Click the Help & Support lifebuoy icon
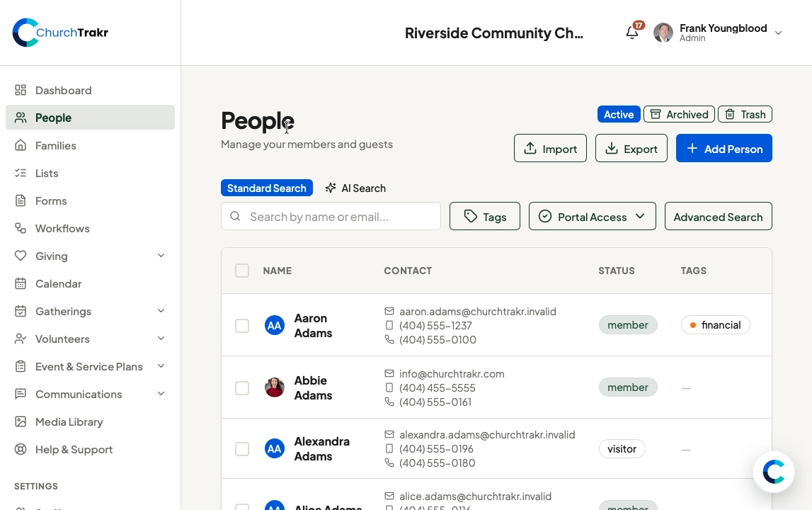Viewport: 812px width, 510px height. [x=21, y=449]
